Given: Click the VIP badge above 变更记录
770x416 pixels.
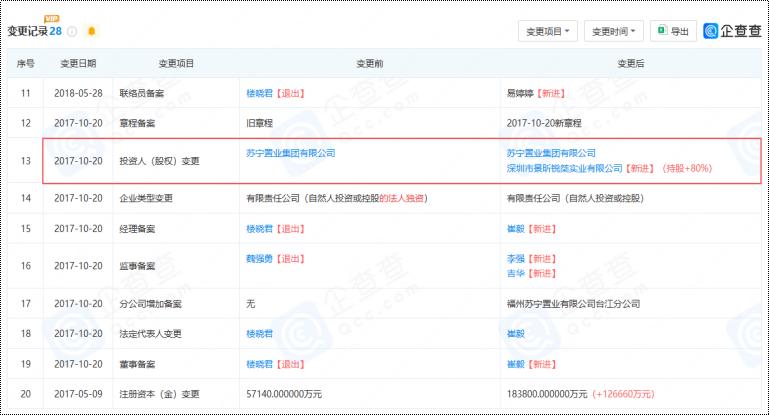Looking at the screenshot, I should coord(52,19).
